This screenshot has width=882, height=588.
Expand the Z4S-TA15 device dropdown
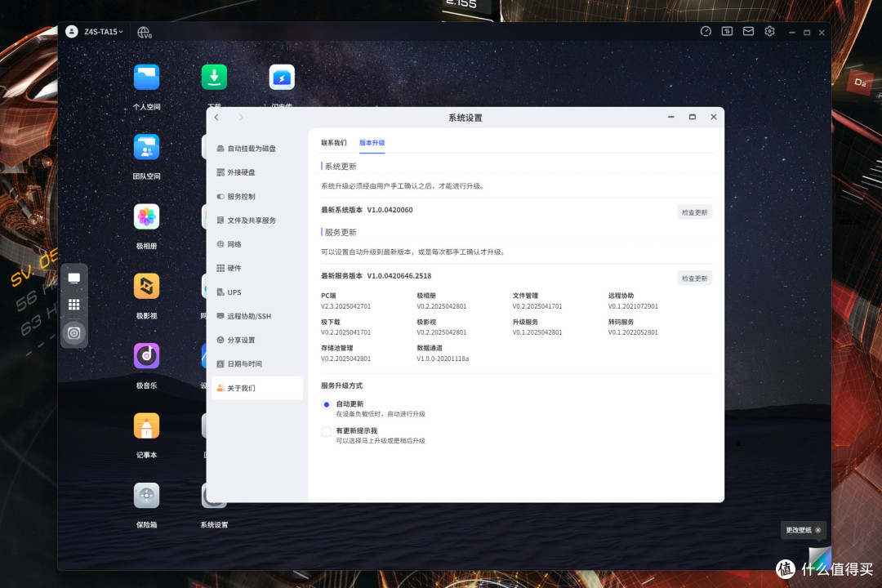click(104, 32)
